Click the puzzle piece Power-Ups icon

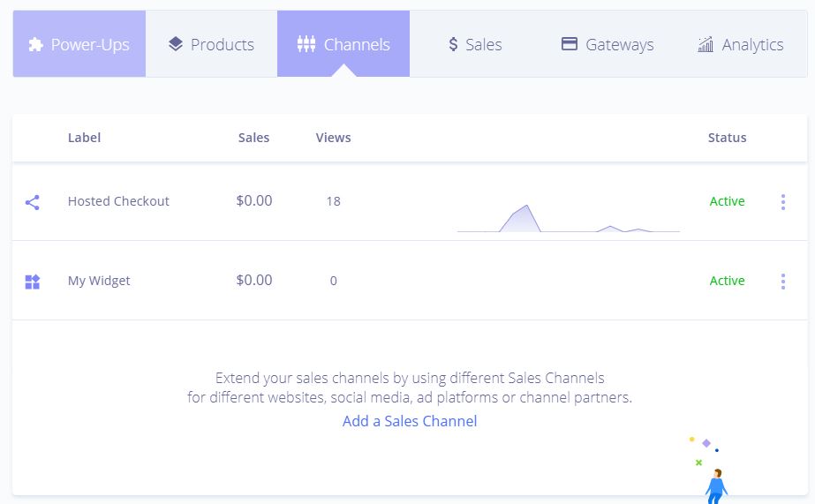(x=35, y=45)
